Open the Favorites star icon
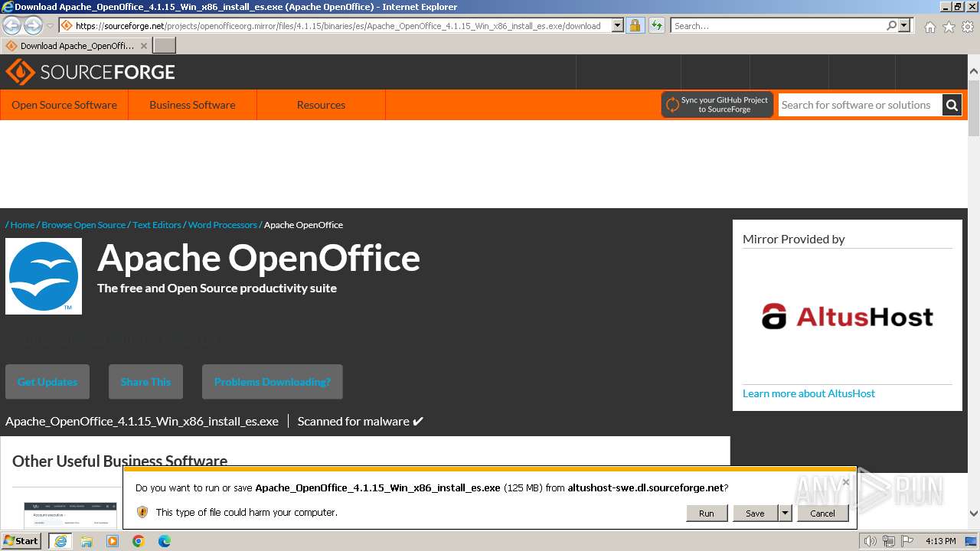The height and width of the screenshot is (551, 980). [949, 27]
